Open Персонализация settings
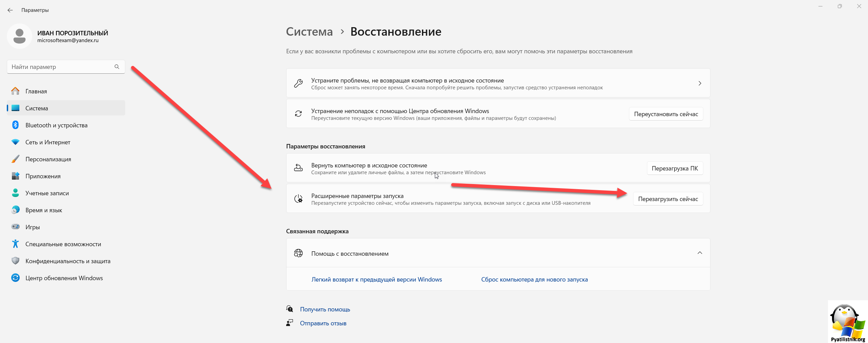Screen dimensions: 868x343 pyautogui.click(x=66, y=159)
